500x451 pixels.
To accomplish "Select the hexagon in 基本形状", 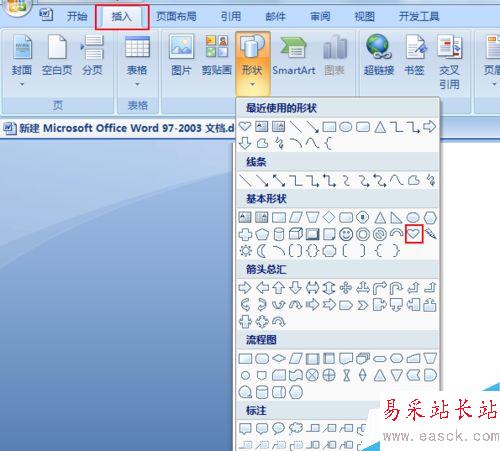I will tap(430, 218).
